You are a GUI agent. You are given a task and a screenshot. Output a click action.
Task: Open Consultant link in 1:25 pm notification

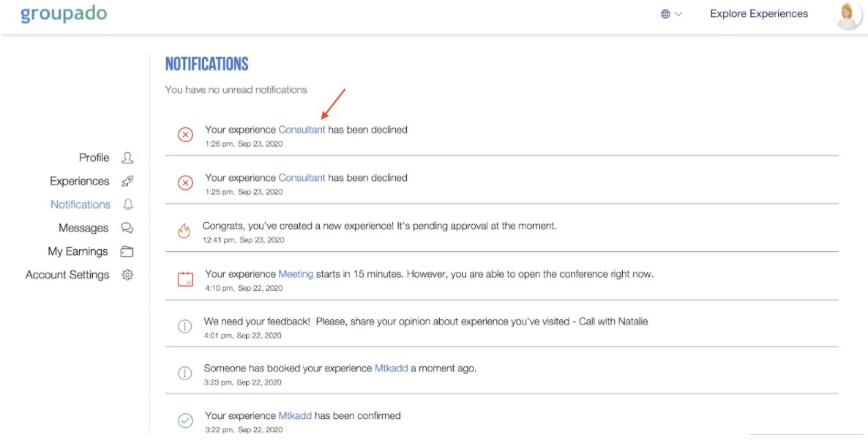coord(302,178)
